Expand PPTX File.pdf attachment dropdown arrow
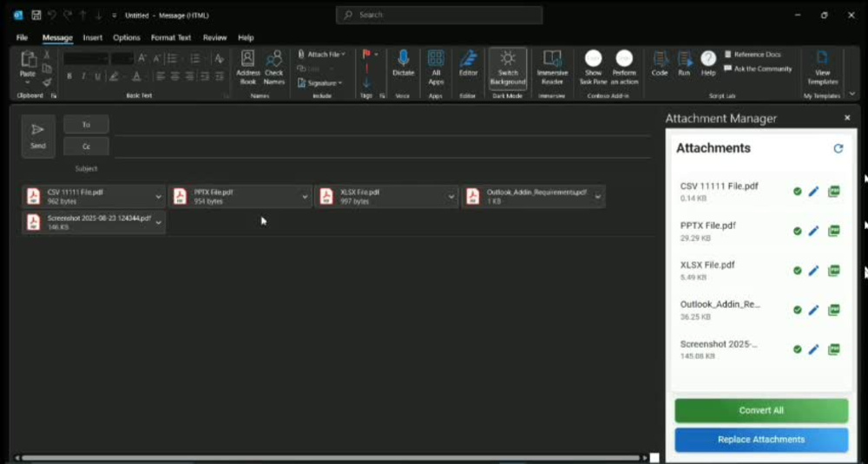 tap(305, 197)
